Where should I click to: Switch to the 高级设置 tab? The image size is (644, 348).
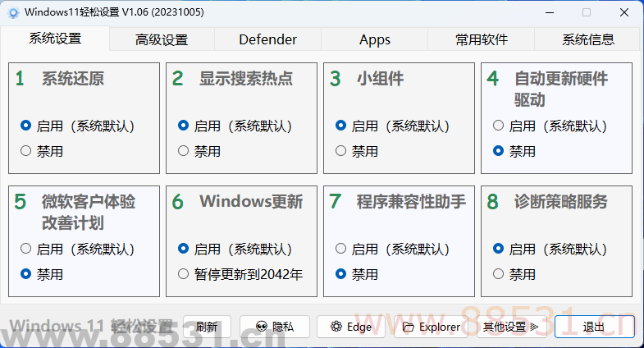(162, 39)
